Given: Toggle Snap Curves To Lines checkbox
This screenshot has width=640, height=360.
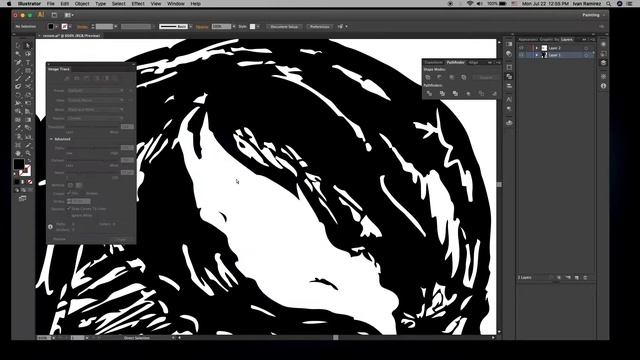Looking at the screenshot, I should [69, 209].
